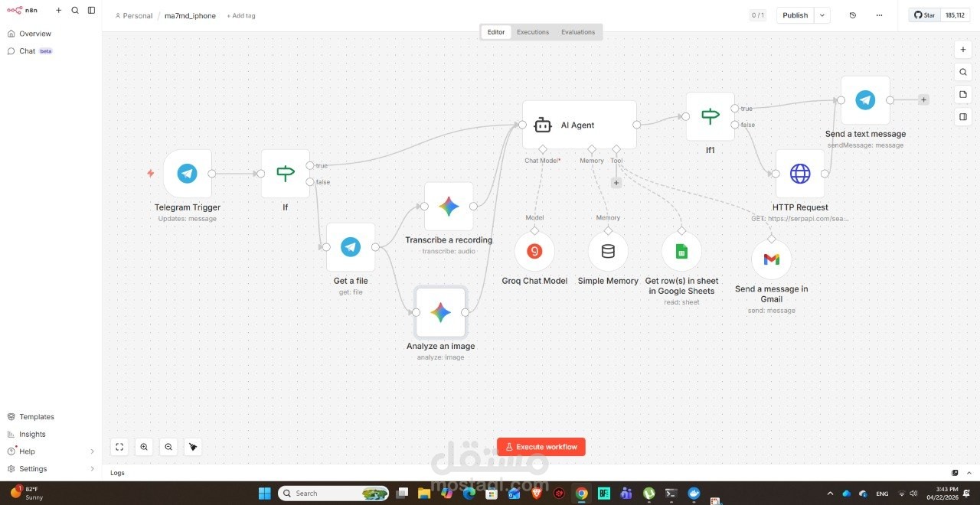Screen dimensions: 980x505
Task: Open File Explorer from the taskbar
Action: point(424,494)
